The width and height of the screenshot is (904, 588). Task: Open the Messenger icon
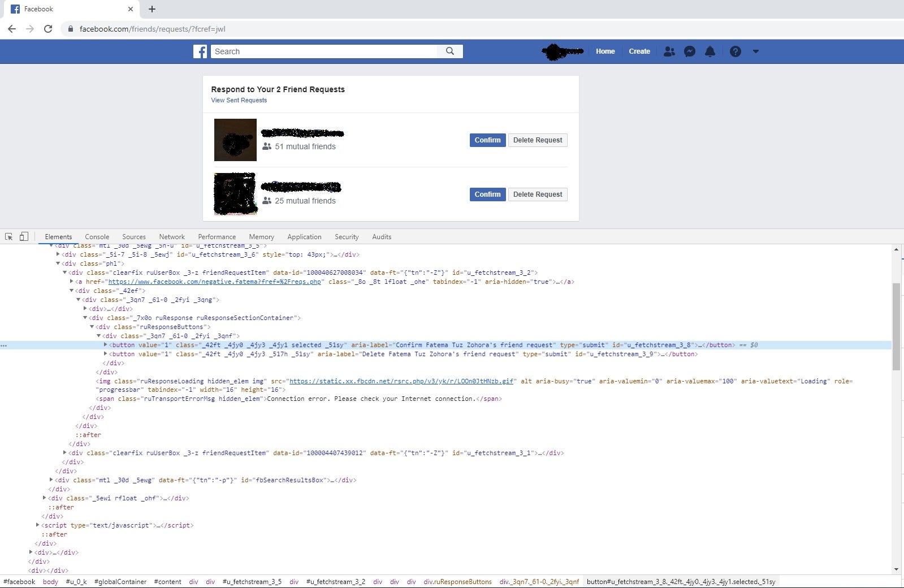coord(690,51)
